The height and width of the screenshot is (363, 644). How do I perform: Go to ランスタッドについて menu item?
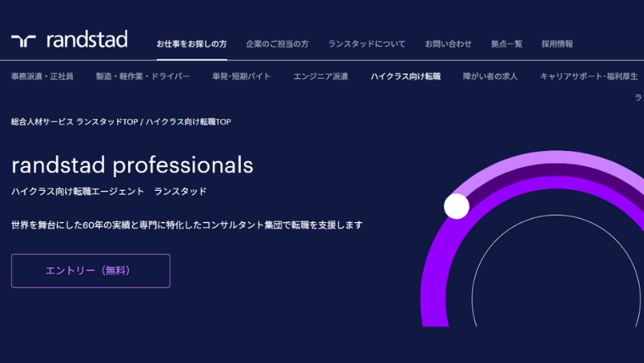pos(366,44)
